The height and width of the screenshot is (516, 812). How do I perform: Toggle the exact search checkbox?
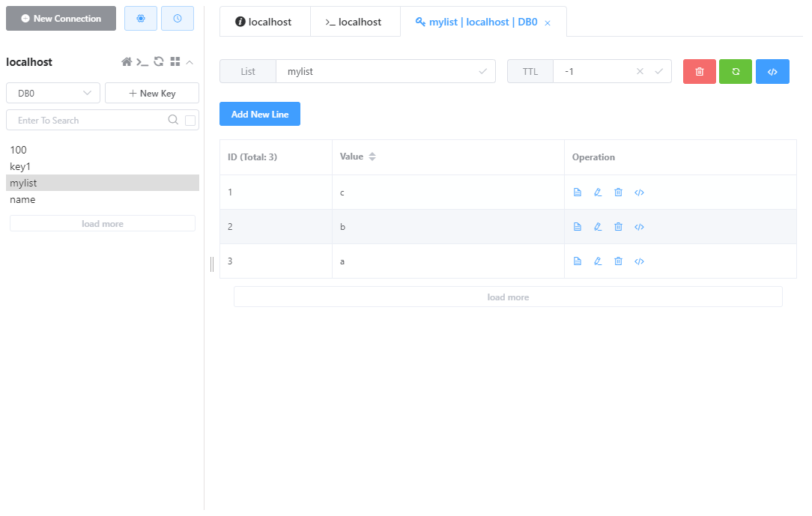[190, 121]
